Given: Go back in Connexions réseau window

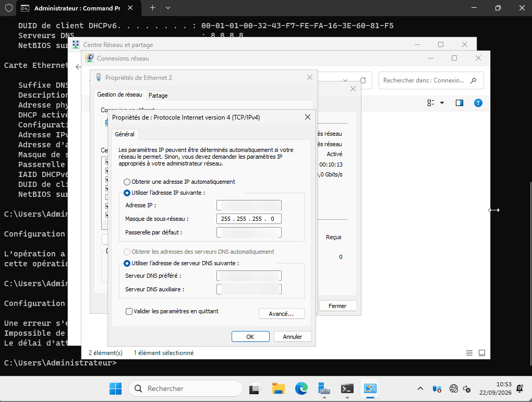Looking at the screenshot, I should coord(78,67).
